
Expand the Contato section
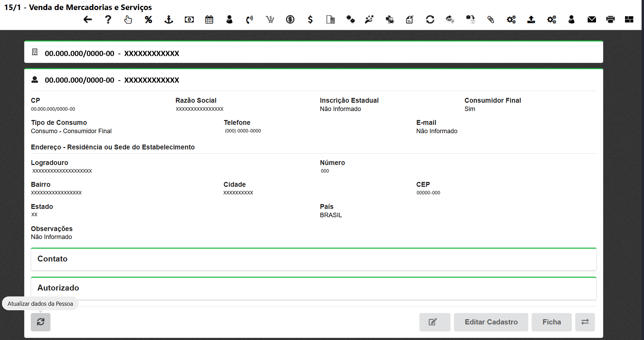313,259
